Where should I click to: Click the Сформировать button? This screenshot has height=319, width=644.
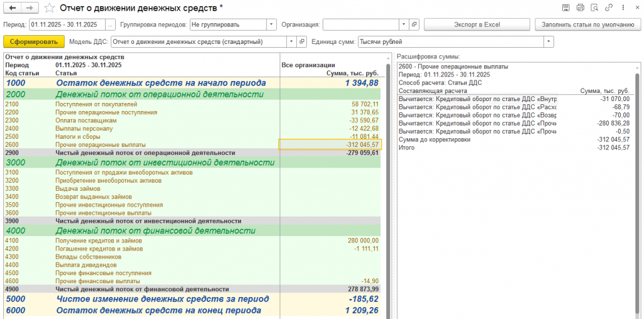34,41
